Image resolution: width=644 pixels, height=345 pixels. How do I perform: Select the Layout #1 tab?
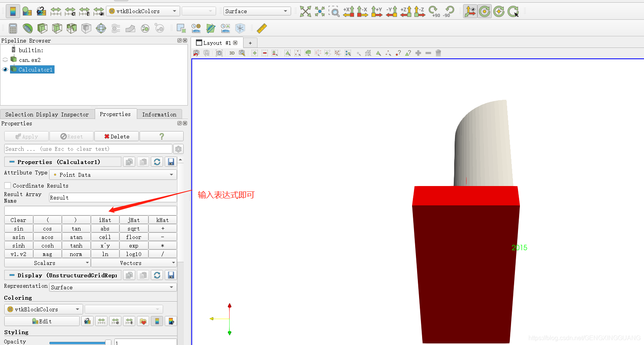216,43
